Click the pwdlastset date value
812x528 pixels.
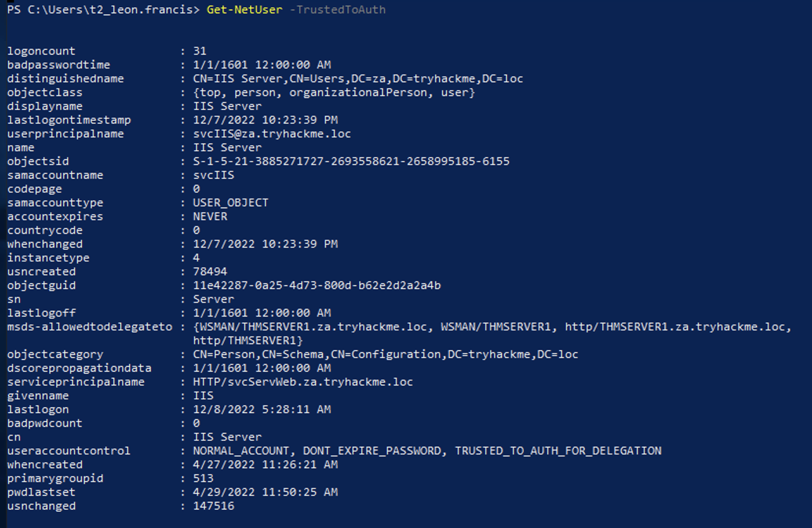[265, 493]
